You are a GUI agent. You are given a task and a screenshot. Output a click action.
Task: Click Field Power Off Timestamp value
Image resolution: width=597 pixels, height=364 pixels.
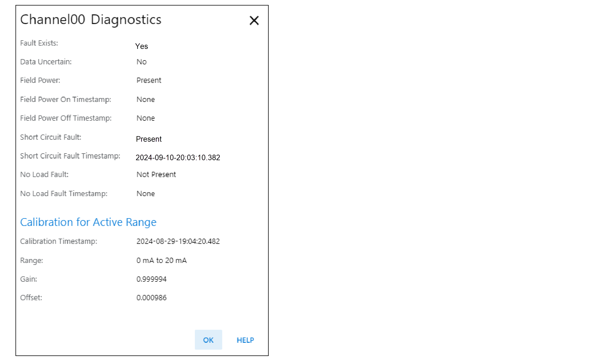pyautogui.click(x=146, y=118)
